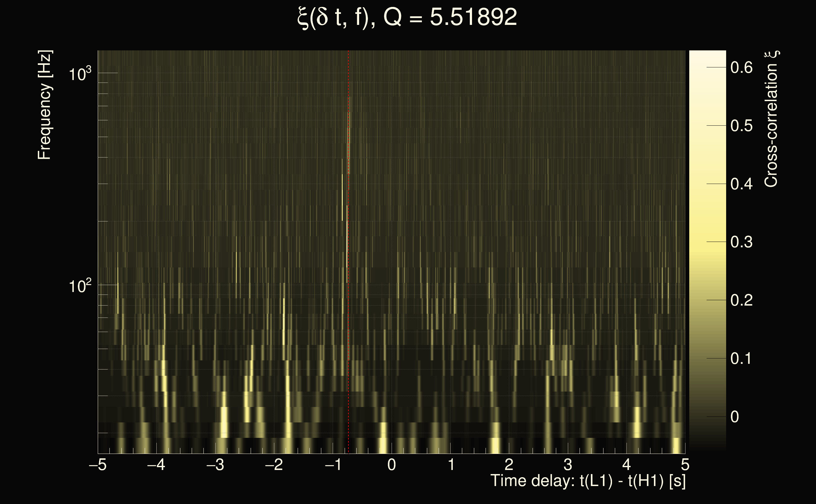Click the 0 time delay tick label
The width and height of the screenshot is (816, 504).
tap(392, 465)
